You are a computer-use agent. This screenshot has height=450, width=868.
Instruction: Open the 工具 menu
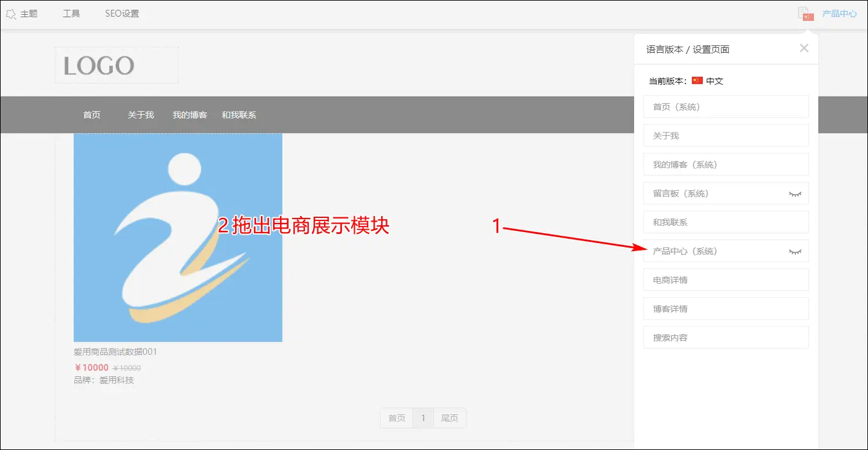click(71, 14)
